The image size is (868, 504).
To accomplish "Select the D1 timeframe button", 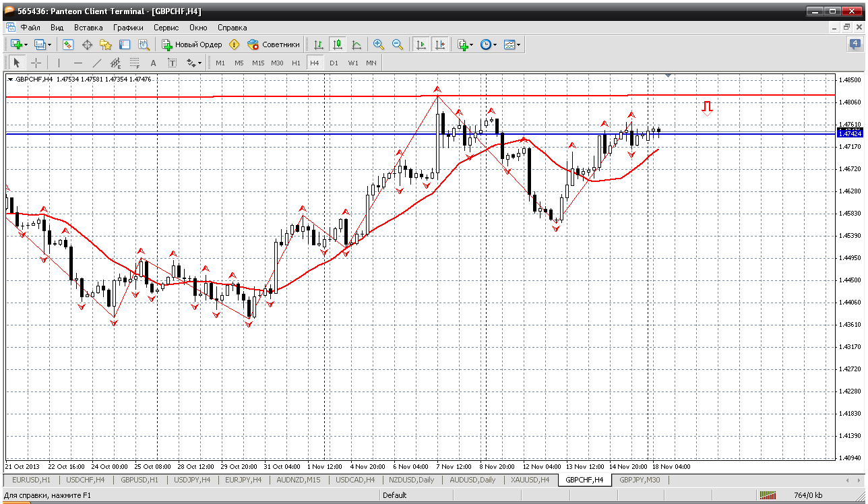I will pyautogui.click(x=334, y=63).
